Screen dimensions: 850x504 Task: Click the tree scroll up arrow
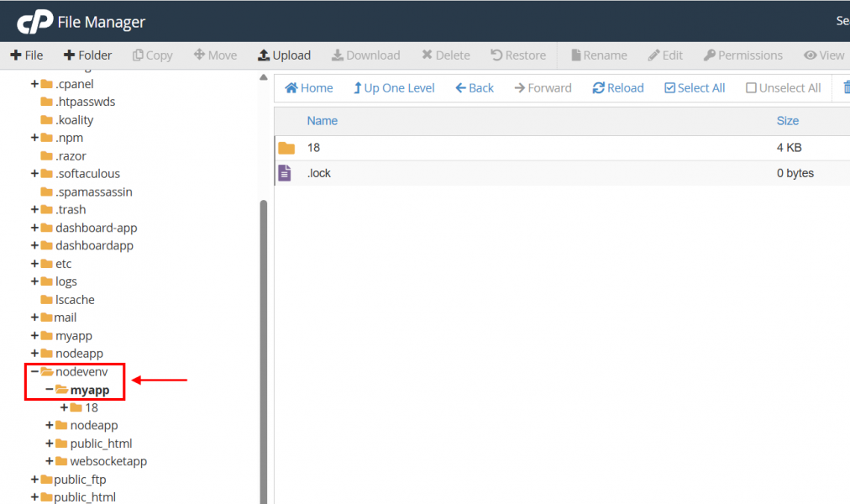point(264,77)
